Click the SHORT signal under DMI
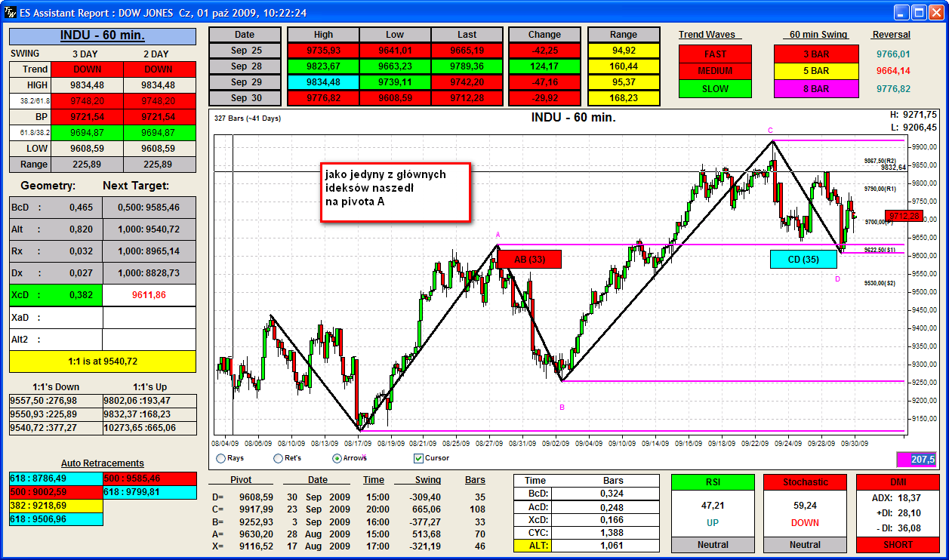The image size is (949, 560). (898, 544)
